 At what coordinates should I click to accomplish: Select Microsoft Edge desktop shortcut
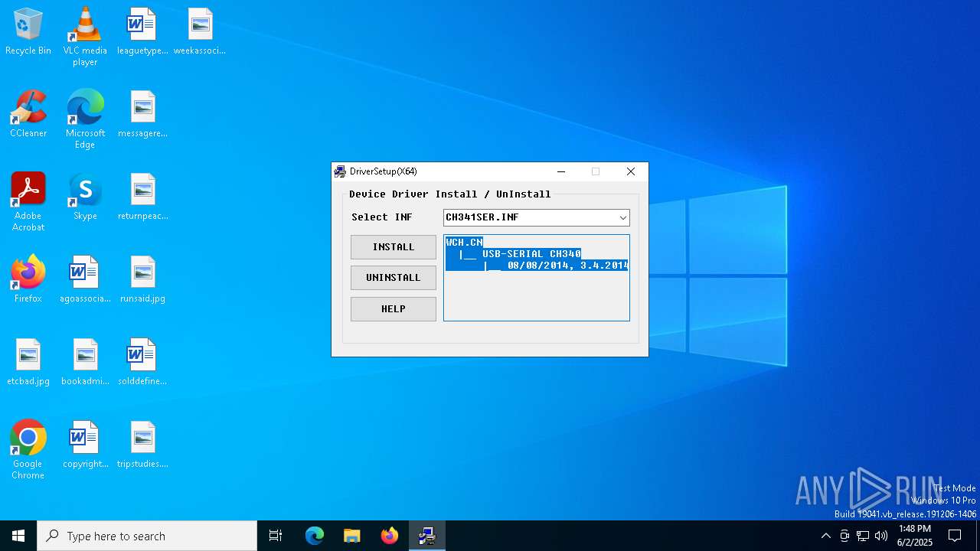pos(85,119)
